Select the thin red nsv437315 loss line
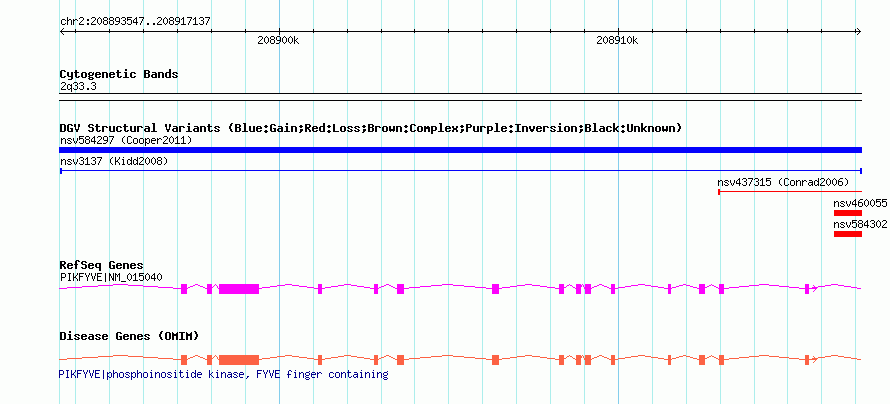Image resolution: width=890 pixels, height=404 pixels. pyautogui.click(x=790, y=192)
